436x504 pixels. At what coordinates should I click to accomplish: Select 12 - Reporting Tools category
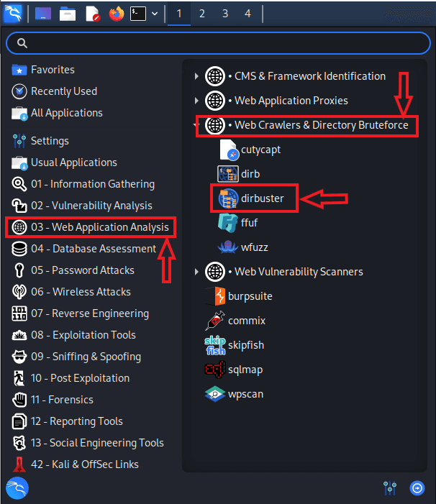[x=67, y=421]
